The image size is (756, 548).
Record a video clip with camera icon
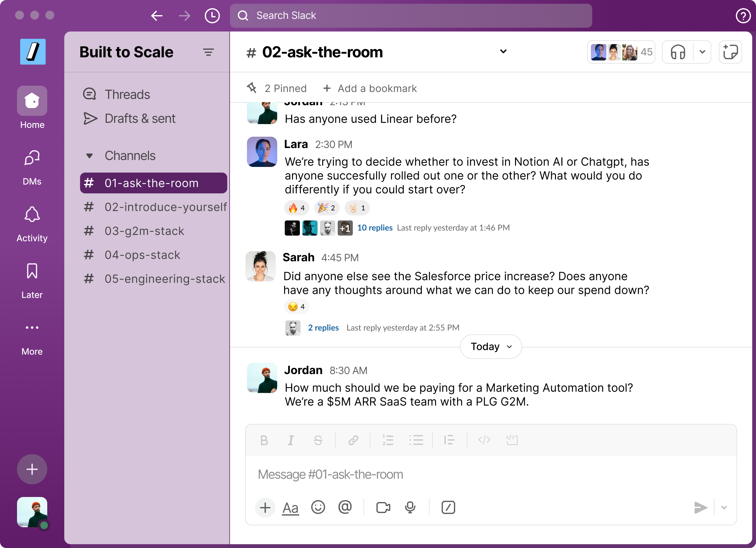point(383,507)
